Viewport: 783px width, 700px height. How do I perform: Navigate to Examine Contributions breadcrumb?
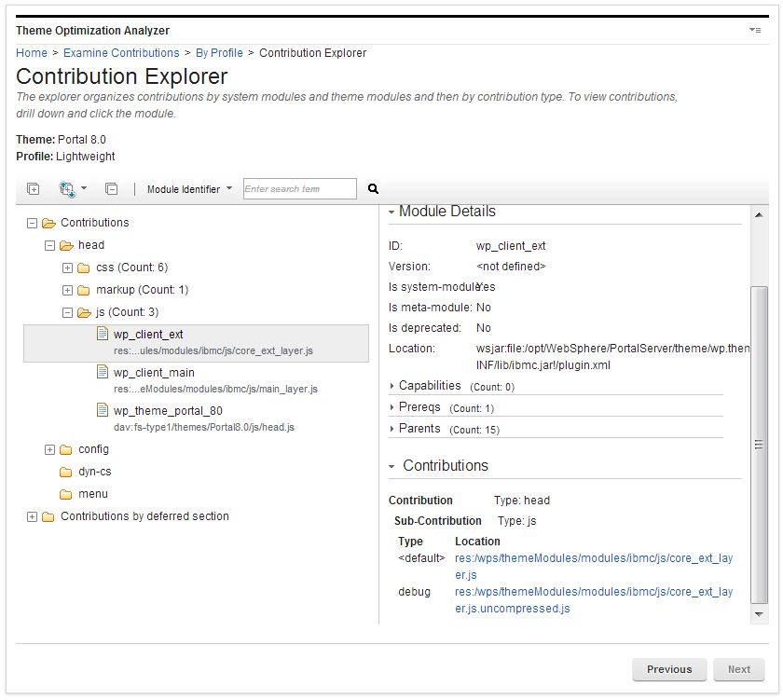pos(121,53)
